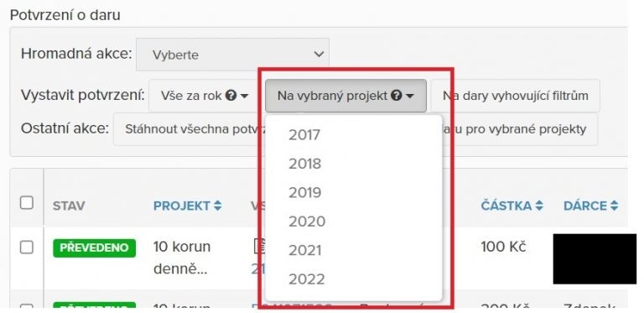Open Hromadná akce Vyberte dropdown
The height and width of the screenshot is (313, 644).
pyautogui.click(x=232, y=55)
